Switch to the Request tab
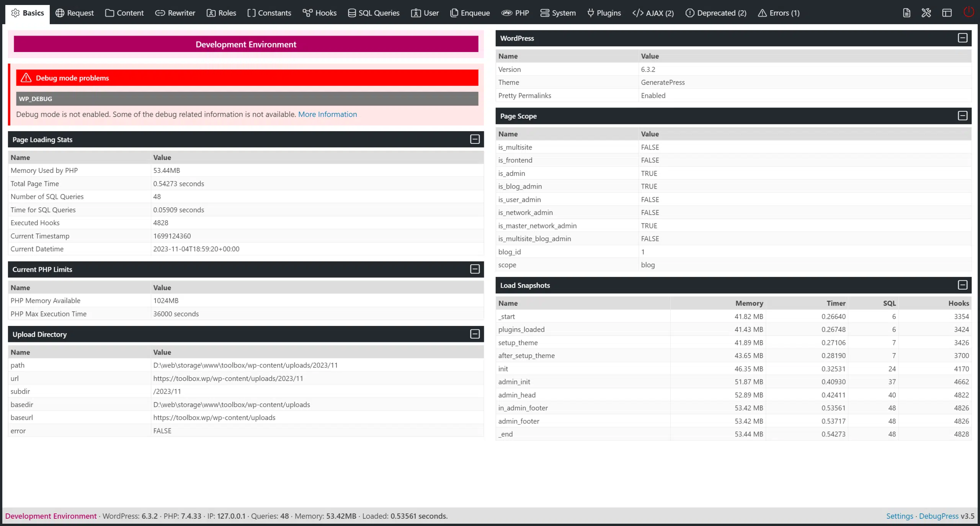 (74, 13)
